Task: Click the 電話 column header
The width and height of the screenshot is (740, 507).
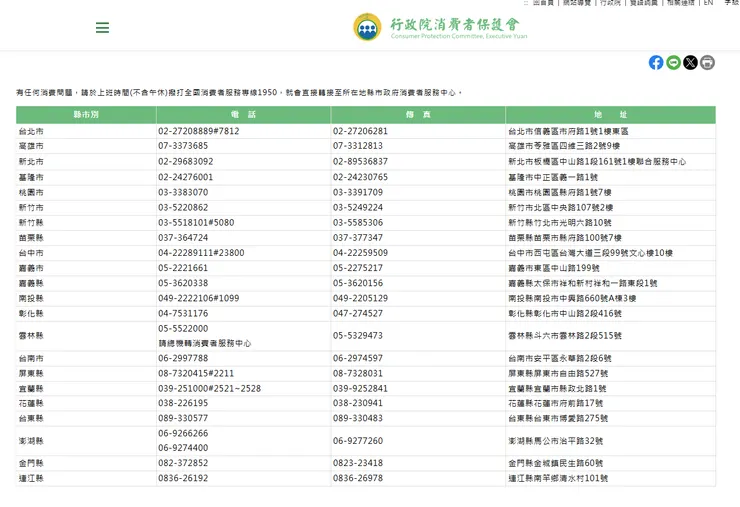Action: click(244, 115)
